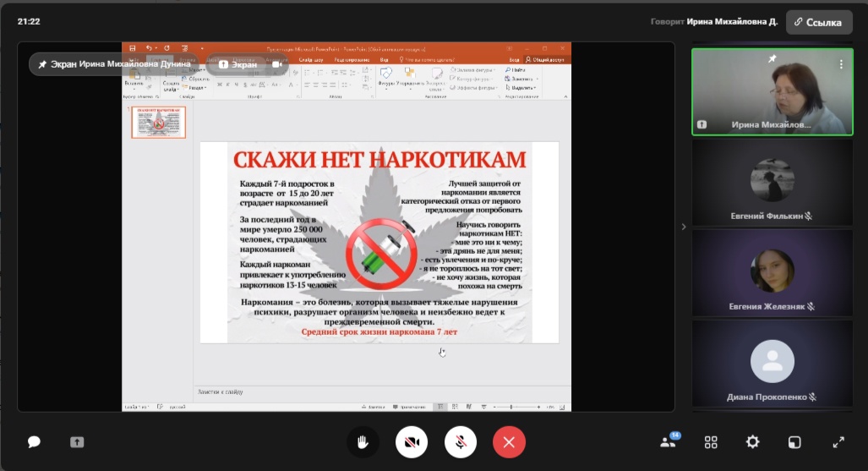Select Евгений Филькин's participant tile
Image resolution: width=868 pixels, height=471 pixels.
pyautogui.click(x=772, y=183)
